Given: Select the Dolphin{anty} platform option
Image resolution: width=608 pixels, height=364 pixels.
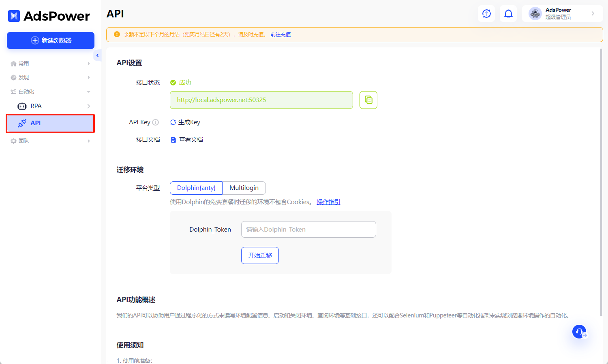Looking at the screenshot, I should tap(196, 188).
